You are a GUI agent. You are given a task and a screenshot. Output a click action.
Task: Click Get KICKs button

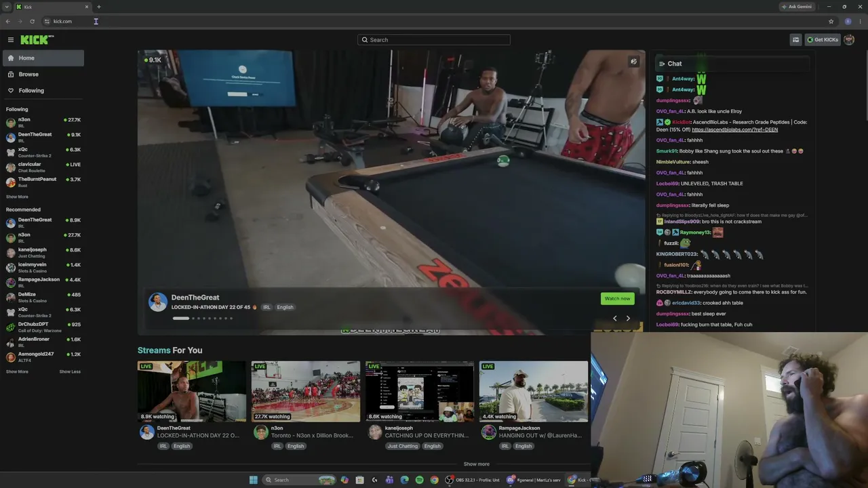(x=823, y=40)
